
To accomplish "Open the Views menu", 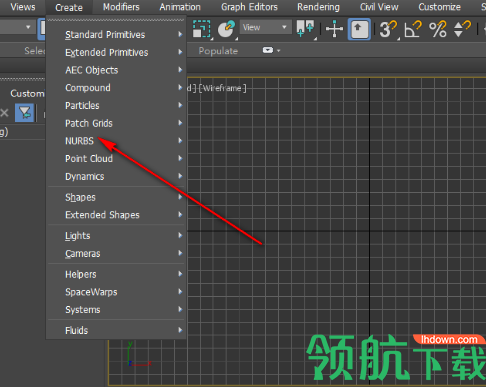I will 23,7.
